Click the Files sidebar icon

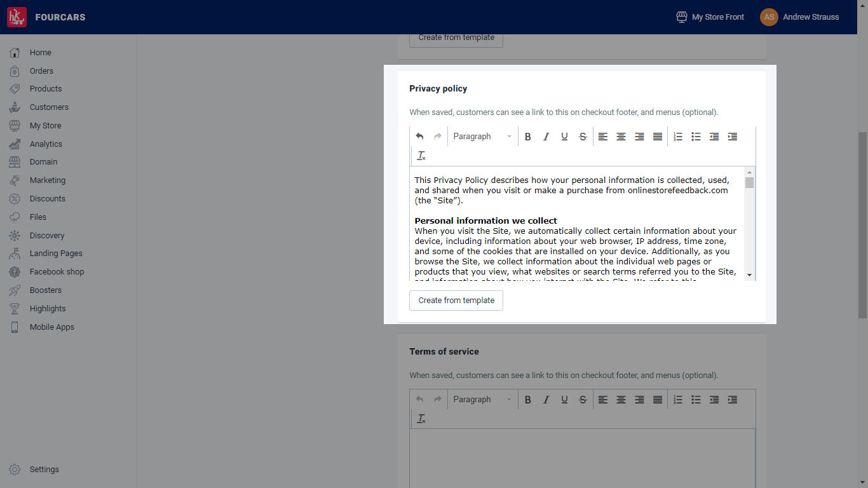[x=15, y=217]
